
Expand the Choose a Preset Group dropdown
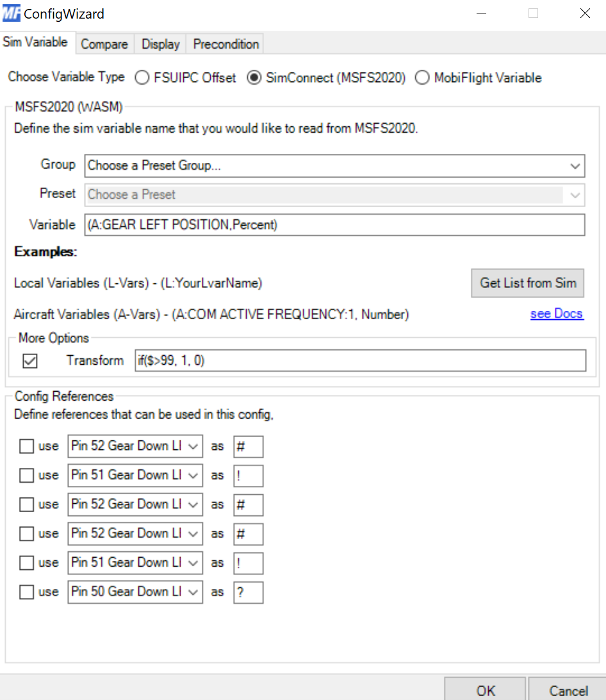tap(334, 165)
